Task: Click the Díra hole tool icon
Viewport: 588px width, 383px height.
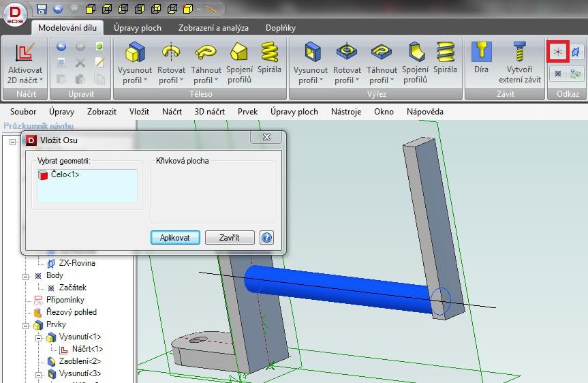Action: point(481,52)
